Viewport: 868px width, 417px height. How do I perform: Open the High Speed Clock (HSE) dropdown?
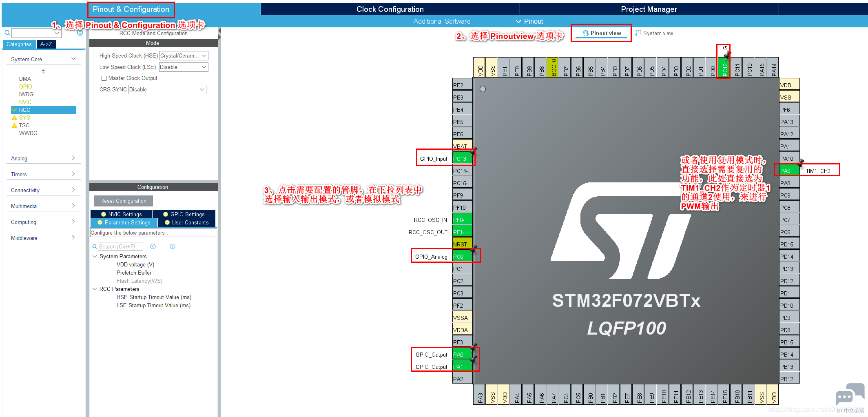click(184, 55)
